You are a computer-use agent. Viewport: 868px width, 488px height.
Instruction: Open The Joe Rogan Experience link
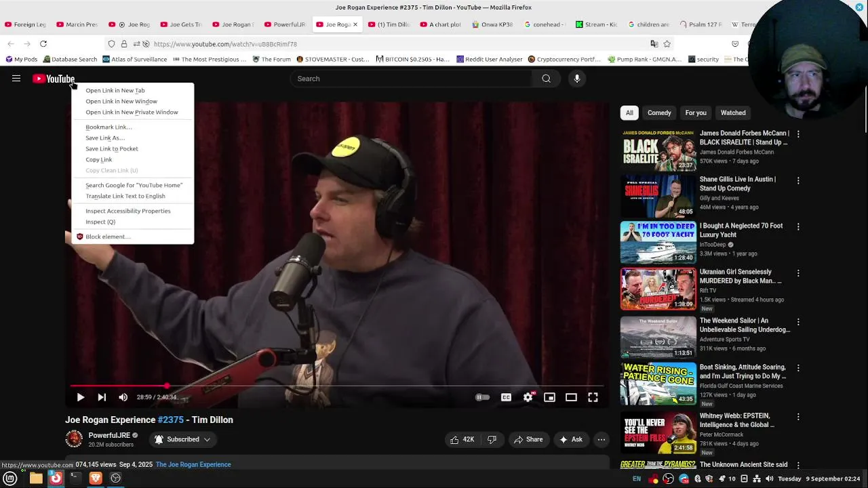pyautogui.click(x=193, y=464)
